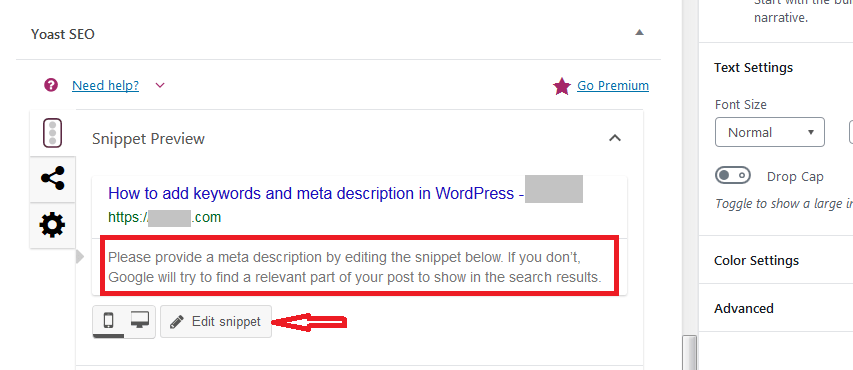Viewport: 853px width, 370px height.
Task: Collapse the Snippet Preview section chevron
Action: click(x=615, y=138)
